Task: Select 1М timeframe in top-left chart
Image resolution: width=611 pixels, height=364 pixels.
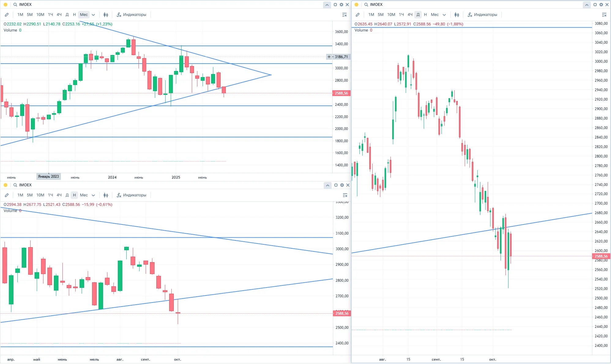Action: (x=20, y=15)
